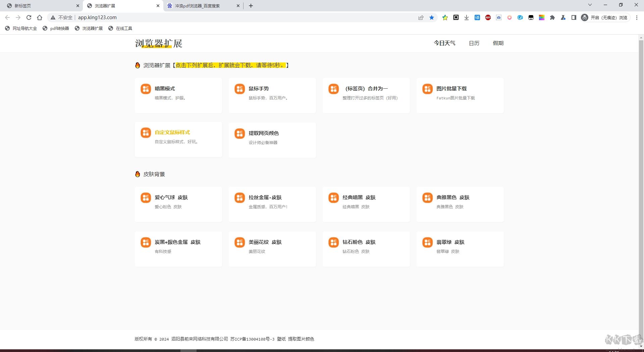Screen dimensions: 644x352
Task: Open the 网址导航大全 bookmark
Action: [21, 29]
